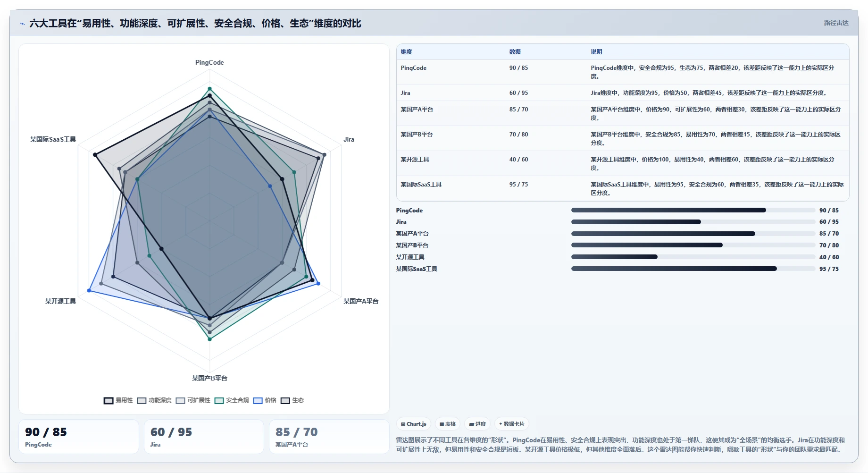Click the 某开源工具 description text in table
The width and height of the screenshot is (868, 473).
click(712, 163)
